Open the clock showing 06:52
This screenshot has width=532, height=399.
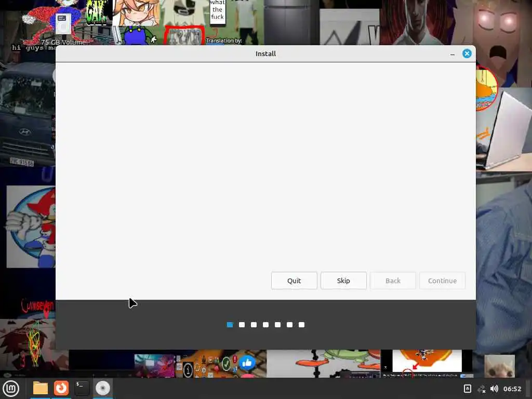512,389
